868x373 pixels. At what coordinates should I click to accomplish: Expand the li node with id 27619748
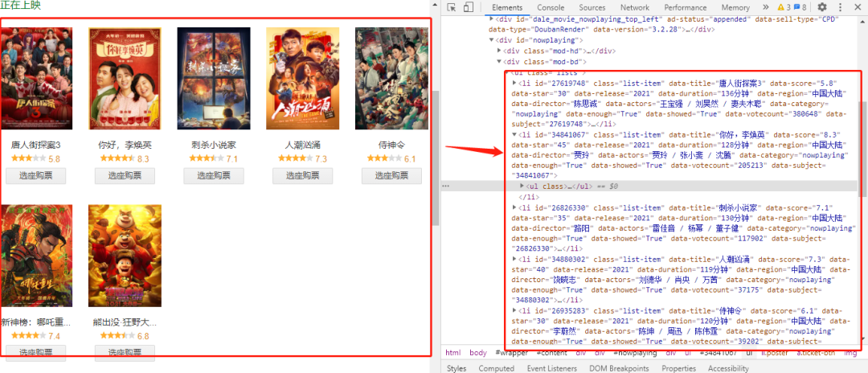[x=515, y=83]
